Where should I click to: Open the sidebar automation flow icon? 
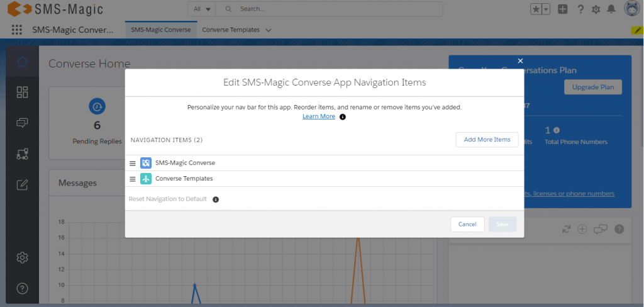coord(22,154)
